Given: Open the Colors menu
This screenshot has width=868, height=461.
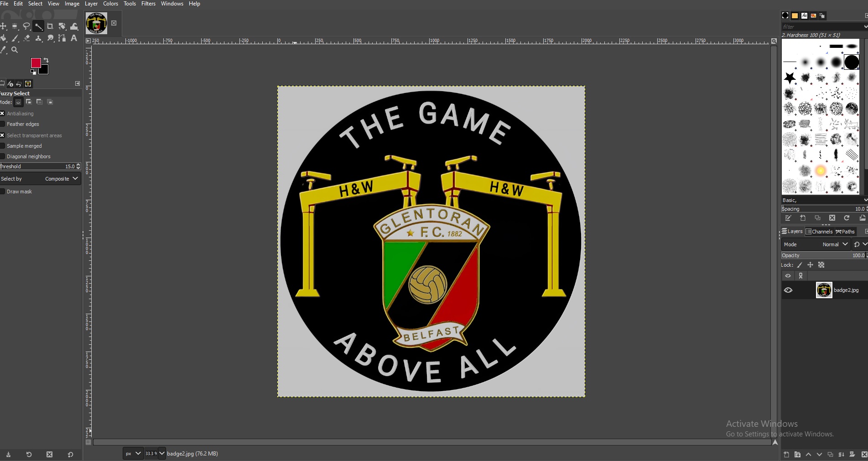Looking at the screenshot, I should click(110, 4).
